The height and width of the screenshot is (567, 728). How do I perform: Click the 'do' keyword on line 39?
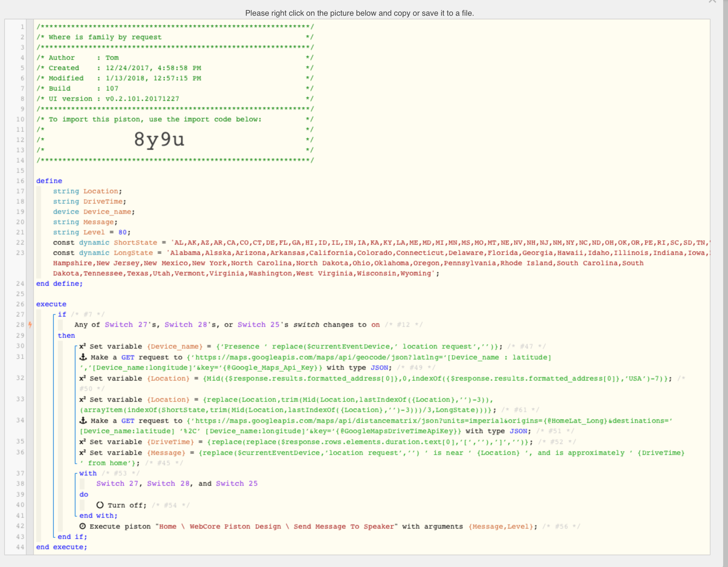(x=84, y=494)
